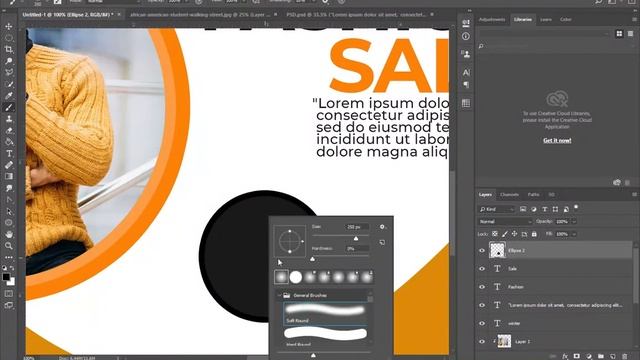The height and width of the screenshot is (360, 640).
Task: Open the Layers panel menu
Action: point(634,195)
